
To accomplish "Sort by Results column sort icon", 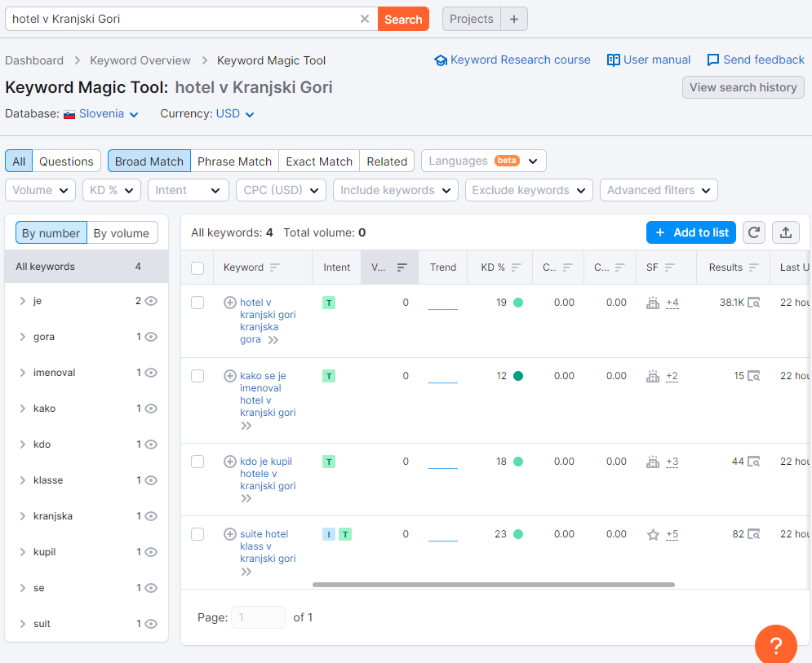I will (753, 267).
